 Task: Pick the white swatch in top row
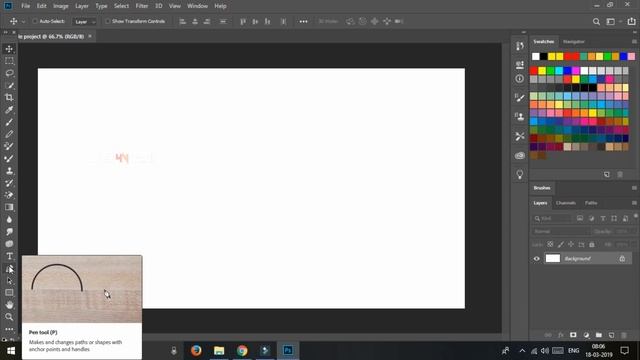tap(536, 56)
